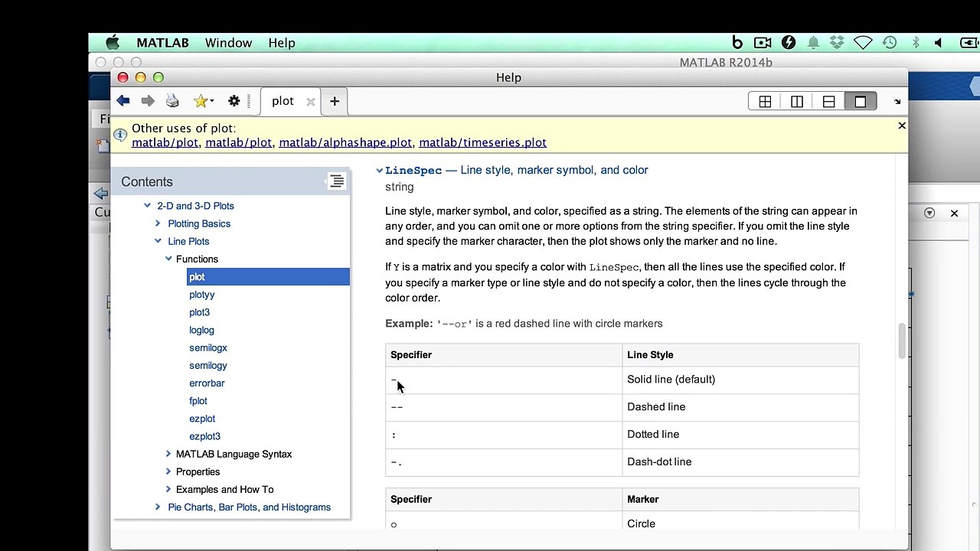The image size is (980, 551).
Task: Open the favorites star menu
Action: click(x=203, y=101)
